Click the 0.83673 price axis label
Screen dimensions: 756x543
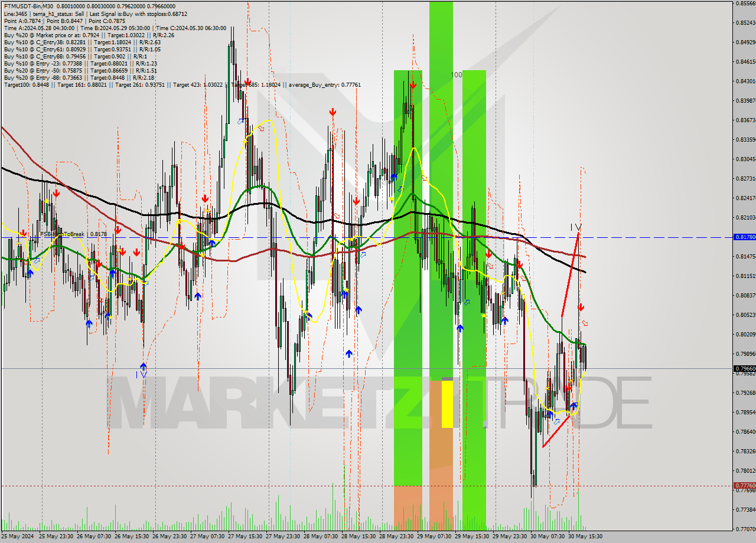pos(745,120)
